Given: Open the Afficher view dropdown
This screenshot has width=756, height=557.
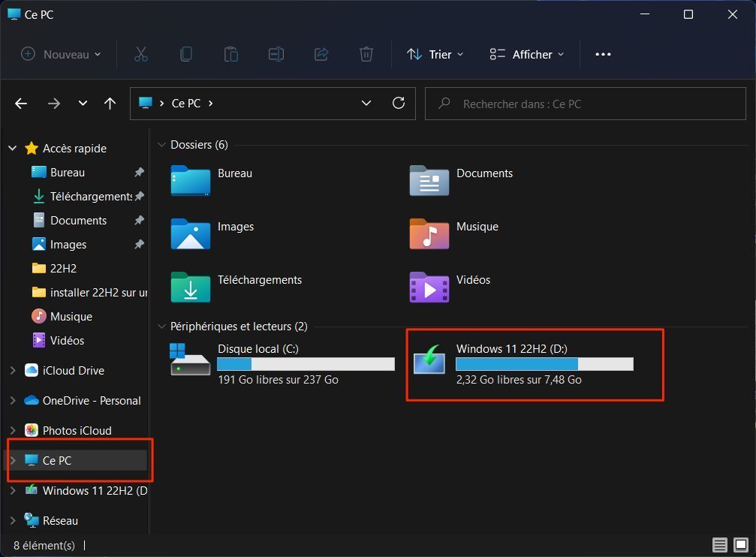Looking at the screenshot, I should (526, 54).
